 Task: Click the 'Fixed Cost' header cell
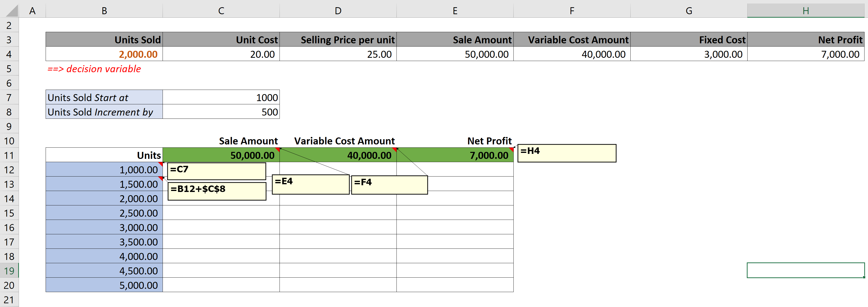[689, 40]
